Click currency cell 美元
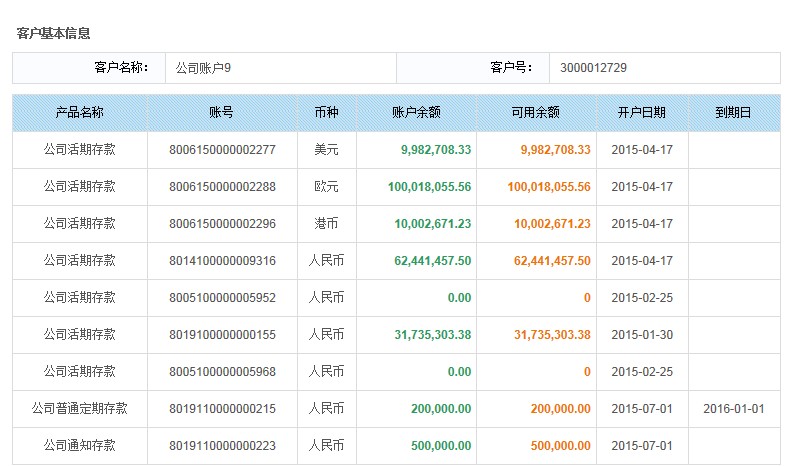 pyautogui.click(x=326, y=149)
